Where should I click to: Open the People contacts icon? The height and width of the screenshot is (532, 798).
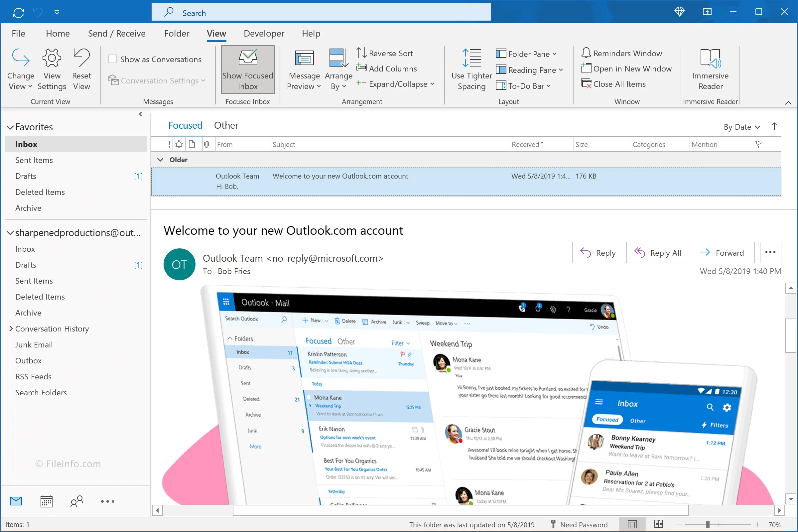[77, 501]
